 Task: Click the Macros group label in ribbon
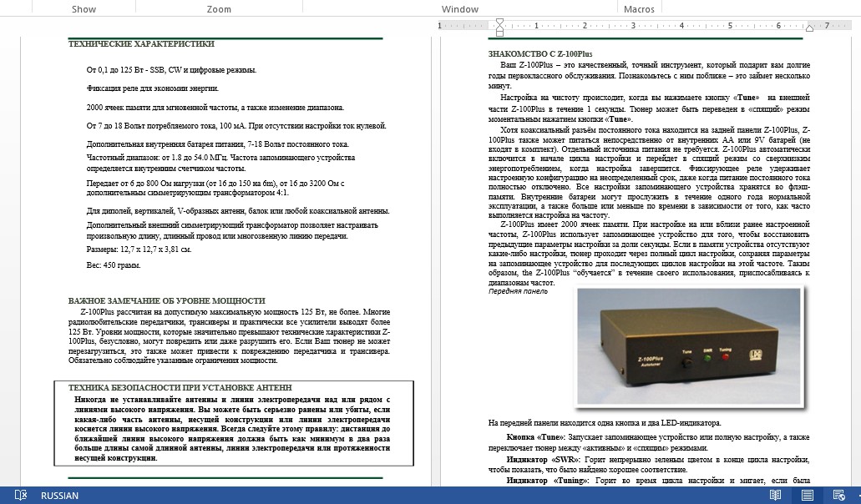[x=639, y=9]
